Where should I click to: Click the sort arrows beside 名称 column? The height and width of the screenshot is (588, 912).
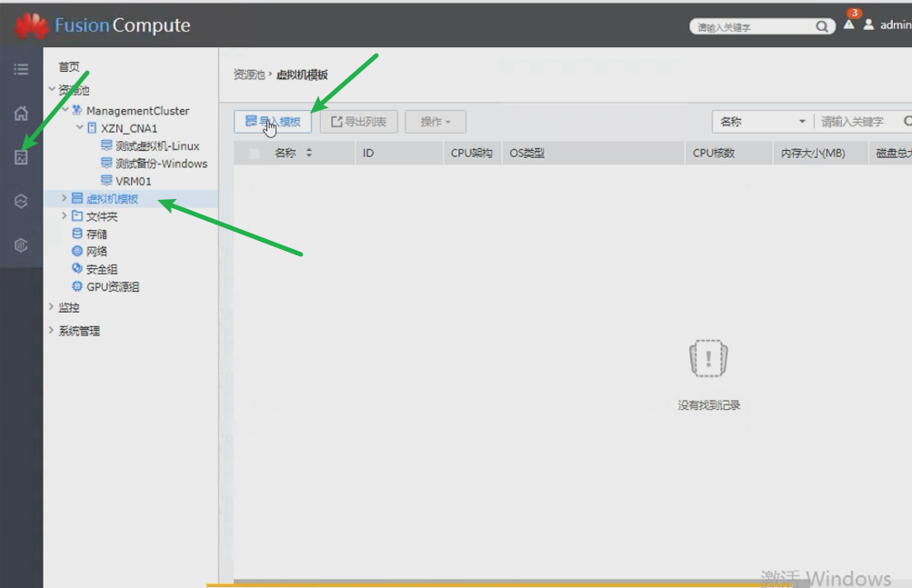pyautogui.click(x=309, y=154)
